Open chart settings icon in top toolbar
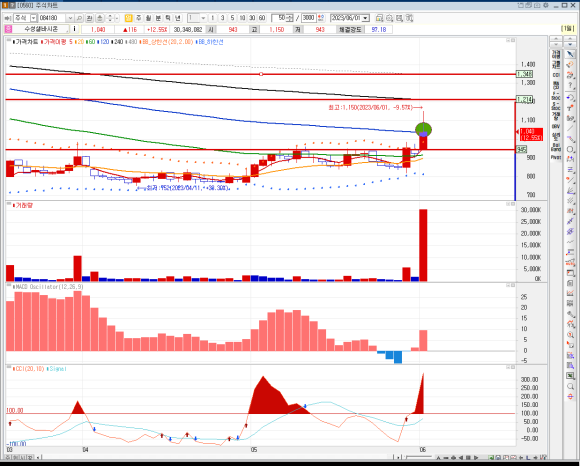 click(x=379, y=18)
